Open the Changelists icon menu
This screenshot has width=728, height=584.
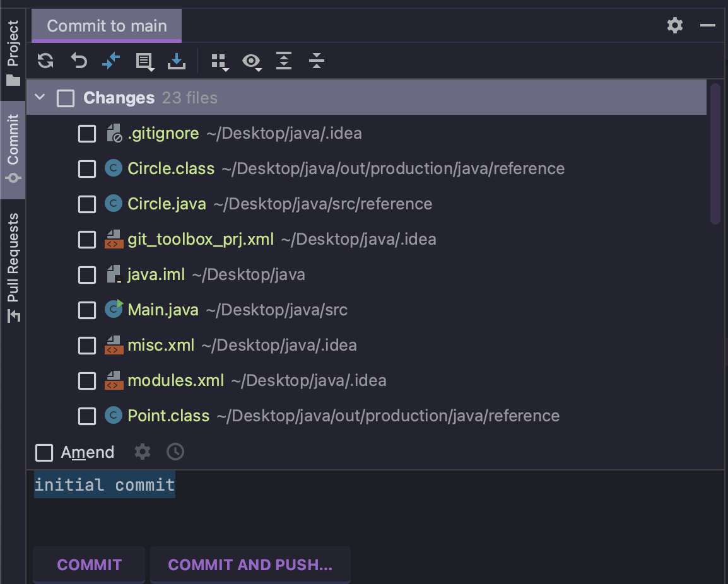(x=144, y=62)
